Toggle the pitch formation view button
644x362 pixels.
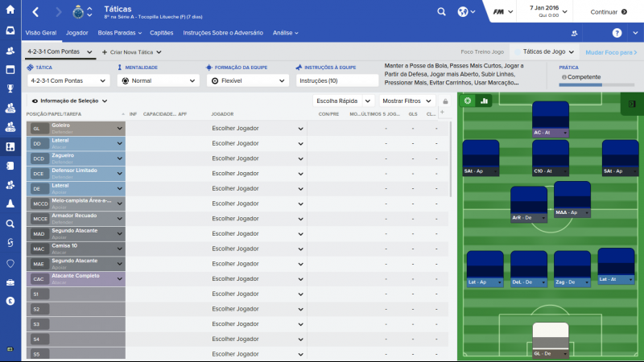(x=468, y=101)
